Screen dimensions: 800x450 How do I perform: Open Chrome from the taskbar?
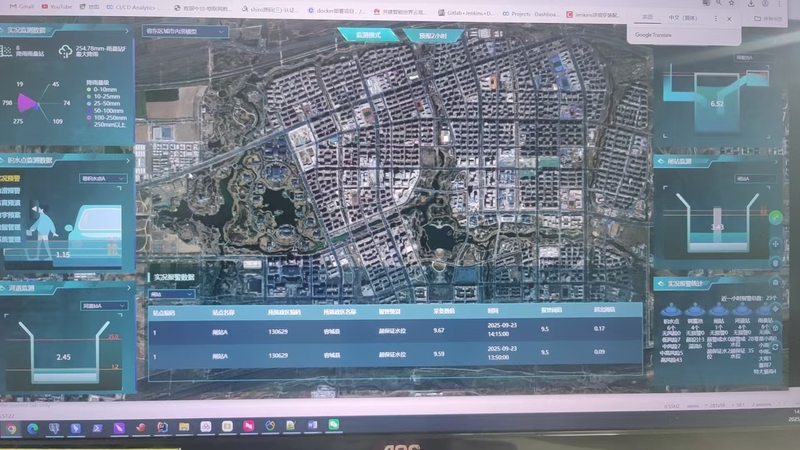pos(11,429)
